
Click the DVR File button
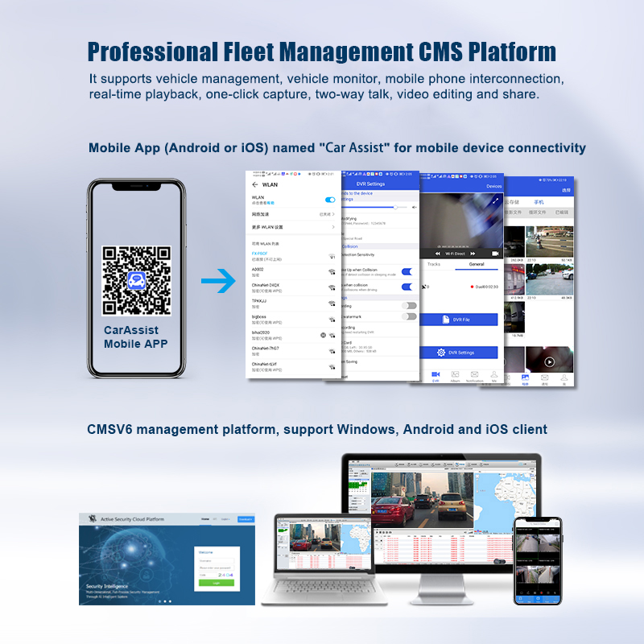458,319
